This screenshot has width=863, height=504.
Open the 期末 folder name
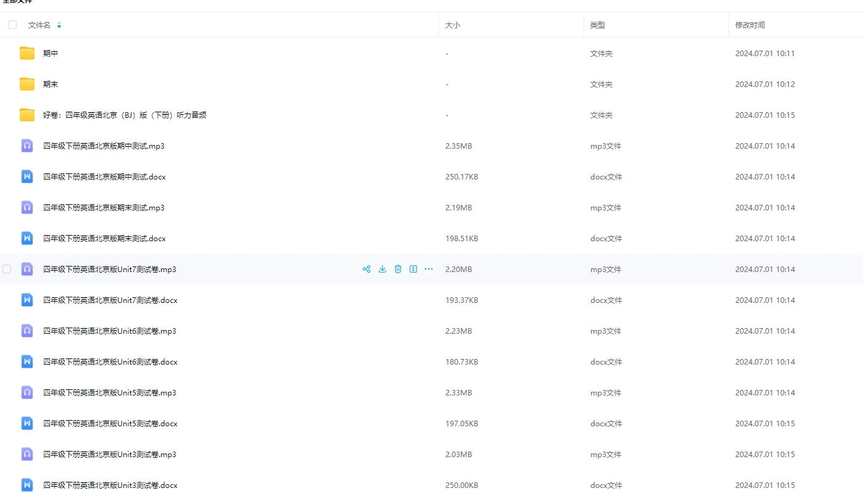[51, 85]
